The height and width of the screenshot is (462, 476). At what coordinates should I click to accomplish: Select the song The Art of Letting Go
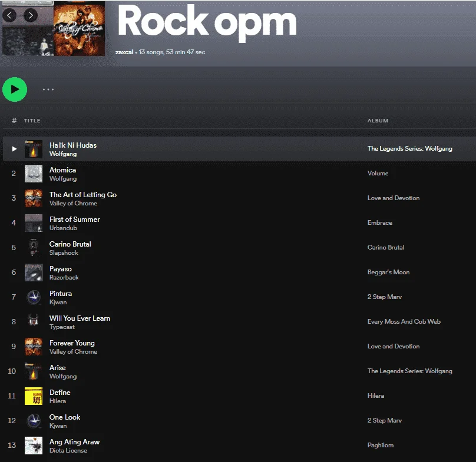point(83,195)
